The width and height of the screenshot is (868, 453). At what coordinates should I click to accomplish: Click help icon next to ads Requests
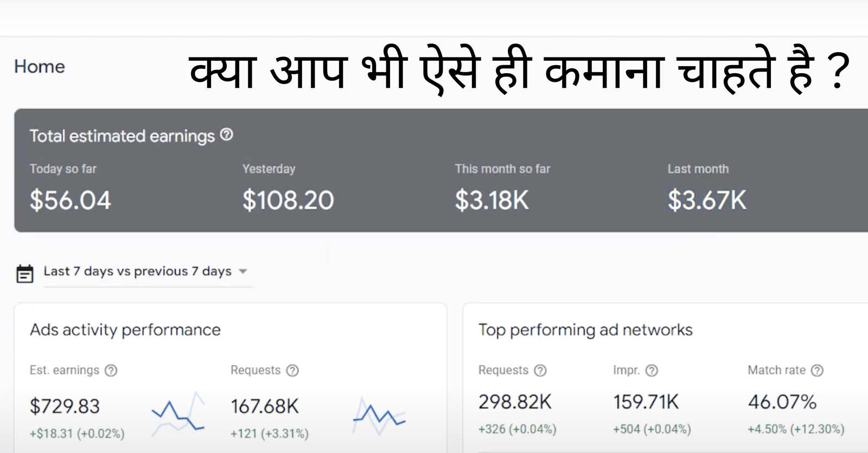pos(292,371)
